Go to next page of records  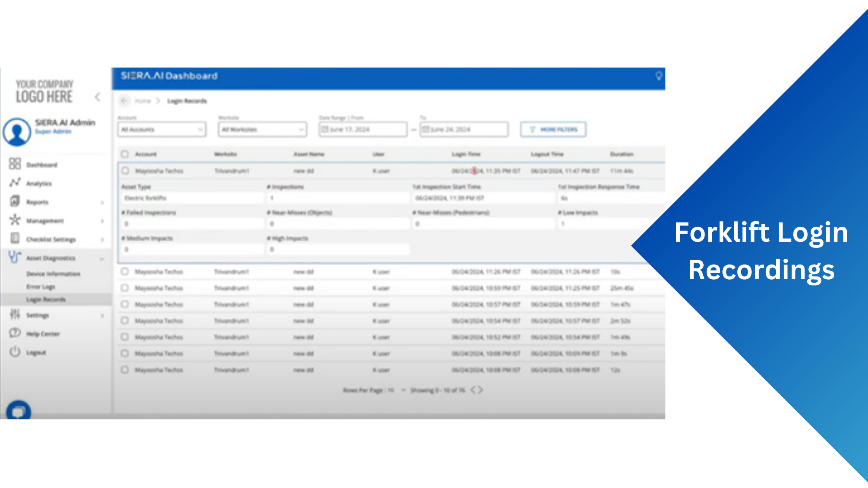(480, 390)
